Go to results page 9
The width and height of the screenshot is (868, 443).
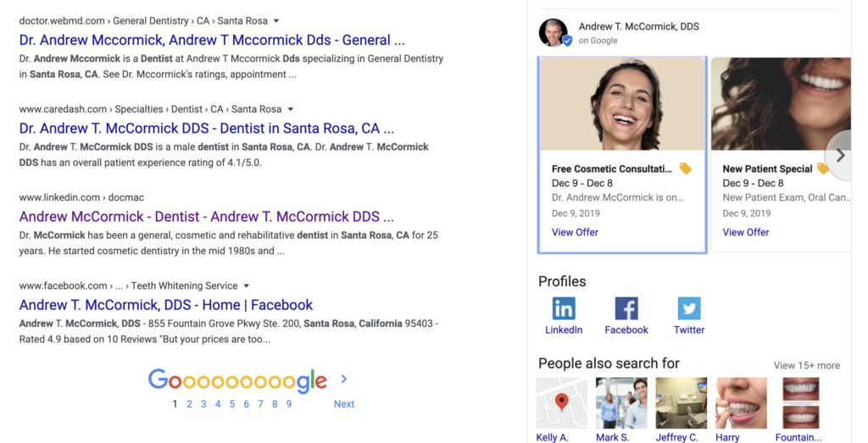[289, 404]
